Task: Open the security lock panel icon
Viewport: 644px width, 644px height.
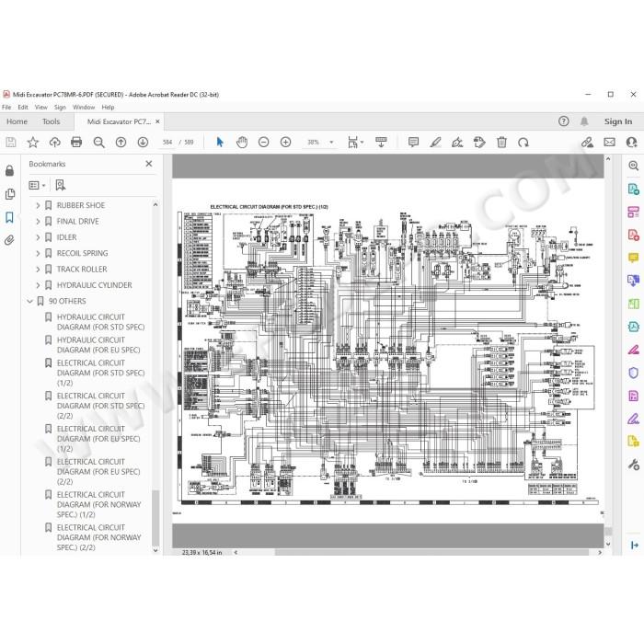Action: (x=9, y=170)
